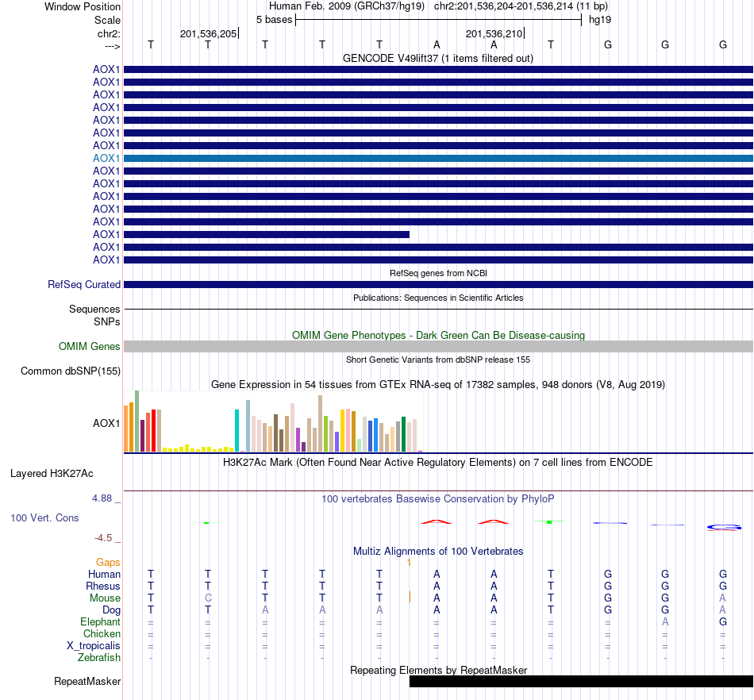754x700 pixels.
Task: Click the 'Rhesus' alignment row label
Action: tap(103, 586)
